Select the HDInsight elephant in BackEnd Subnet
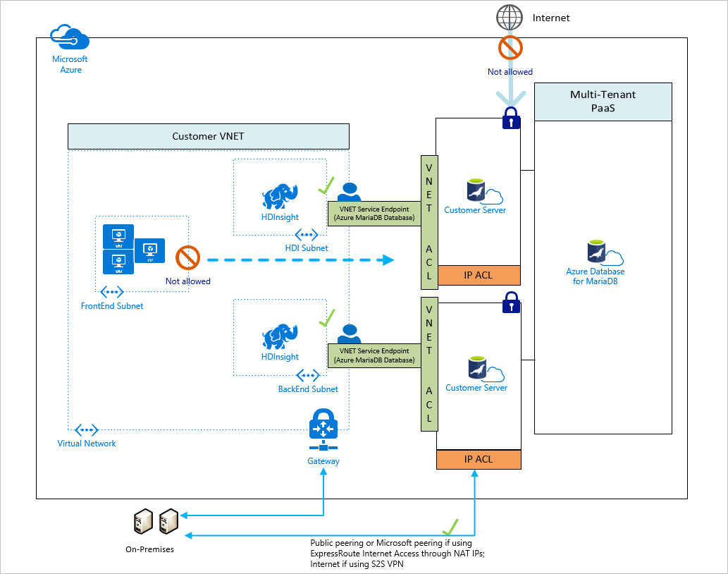Image resolution: width=728 pixels, height=574 pixels. click(280, 336)
